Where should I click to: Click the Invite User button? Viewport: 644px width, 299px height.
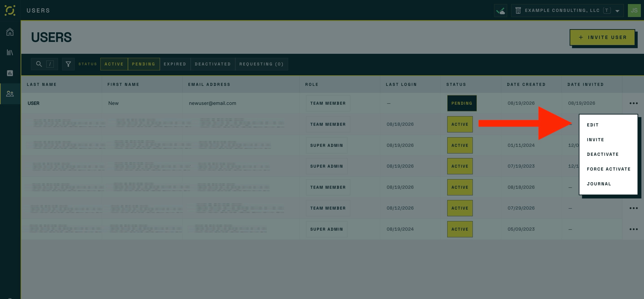pos(602,37)
